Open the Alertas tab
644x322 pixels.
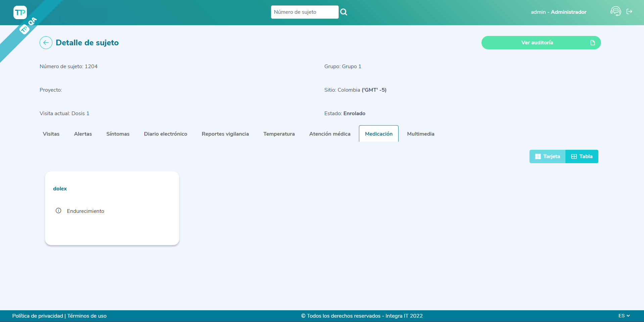(x=83, y=134)
